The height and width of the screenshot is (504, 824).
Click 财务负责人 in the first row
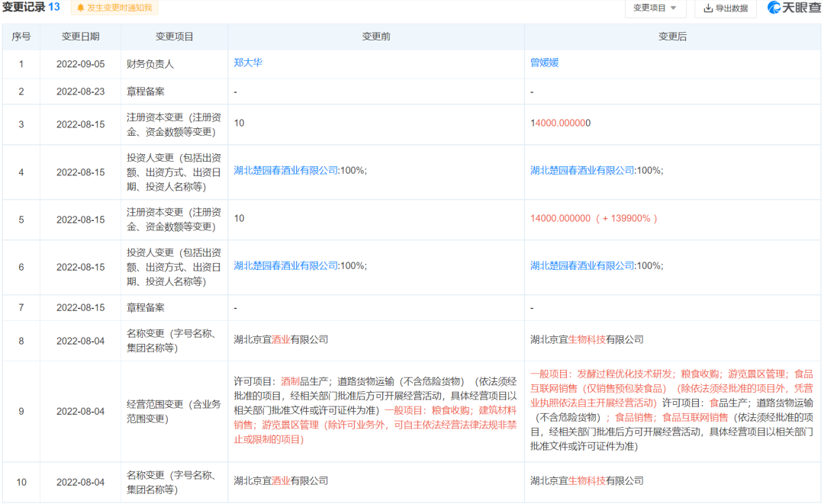pyautogui.click(x=150, y=64)
